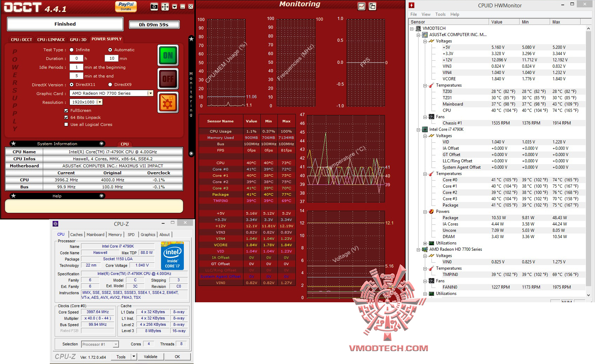Choose DirectX9 version
The height and width of the screenshot is (364, 595).
point(110,85)
